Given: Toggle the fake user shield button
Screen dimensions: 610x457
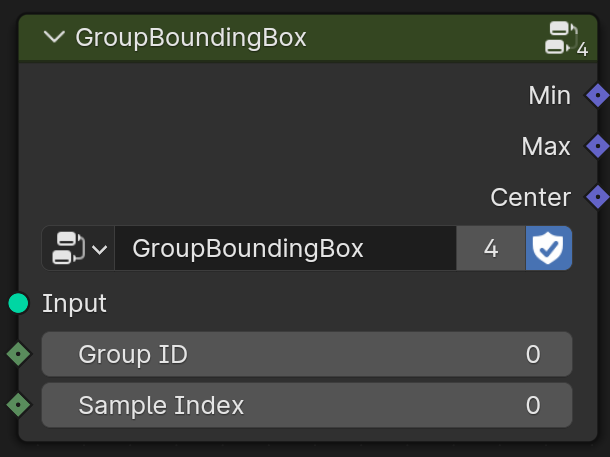Looking at the screenshot, I should tap(549, 248).
